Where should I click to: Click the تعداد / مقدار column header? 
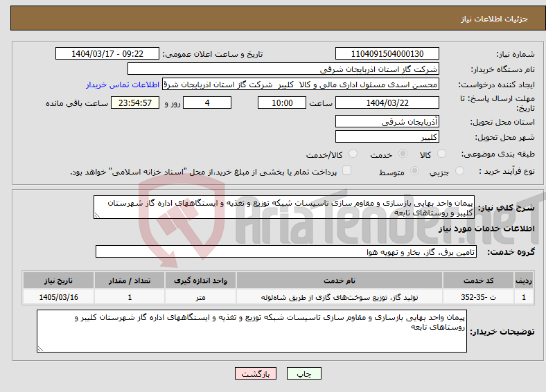[130, 280]
